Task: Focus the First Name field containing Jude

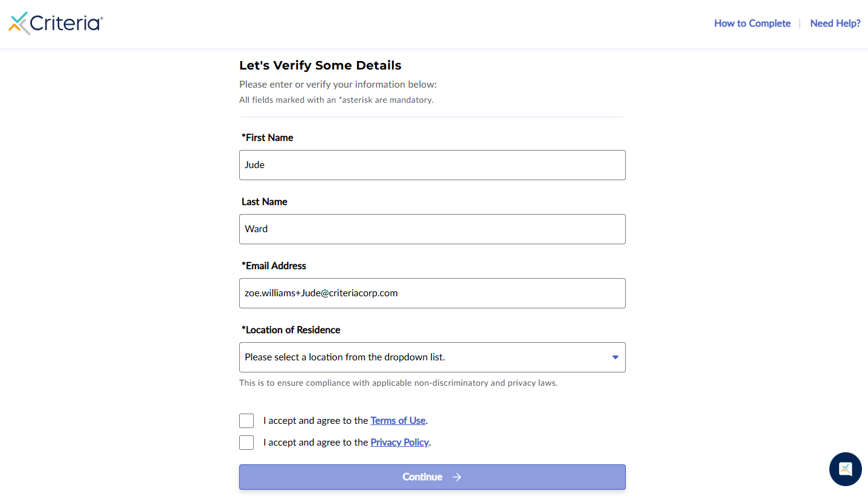Action: pyautogui.click(x=432, y=165)
